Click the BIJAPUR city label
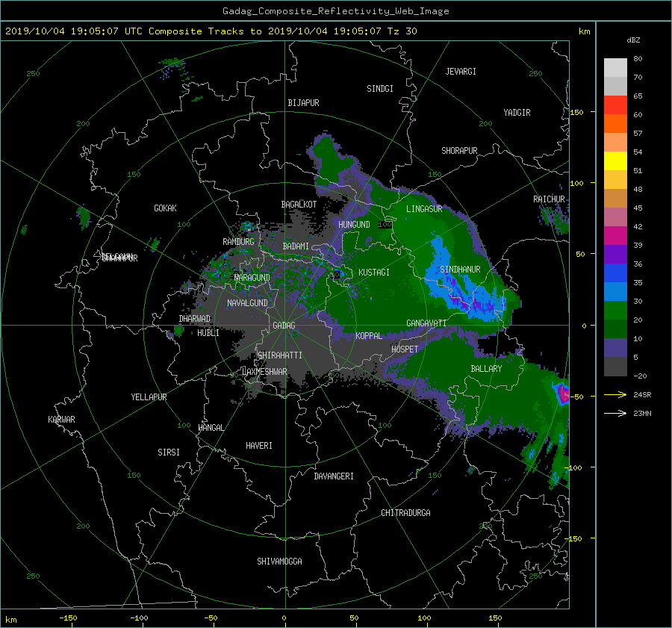The image size is (672, 628). pyautogui.click(x=303, y=103)
